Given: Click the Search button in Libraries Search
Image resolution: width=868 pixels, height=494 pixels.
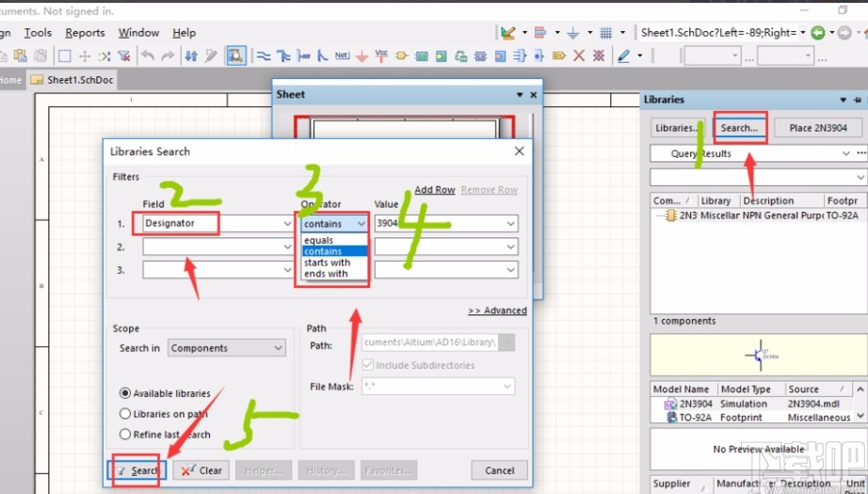Looking at the screenshot, I should pyautogui.click(x=137, y=470).
